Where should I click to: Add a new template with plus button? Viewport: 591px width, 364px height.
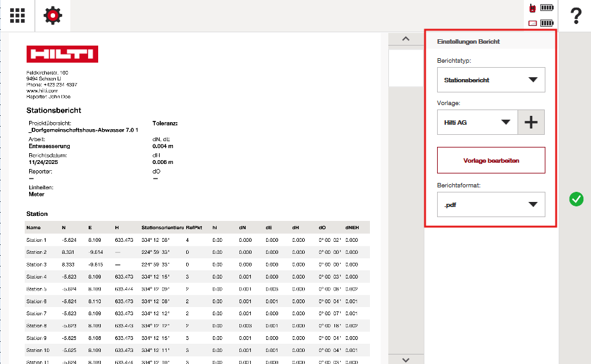531,123
